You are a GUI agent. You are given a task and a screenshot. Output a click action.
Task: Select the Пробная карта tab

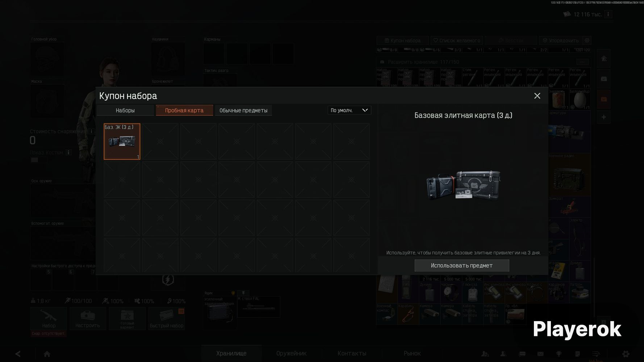[x=184, y=110]
